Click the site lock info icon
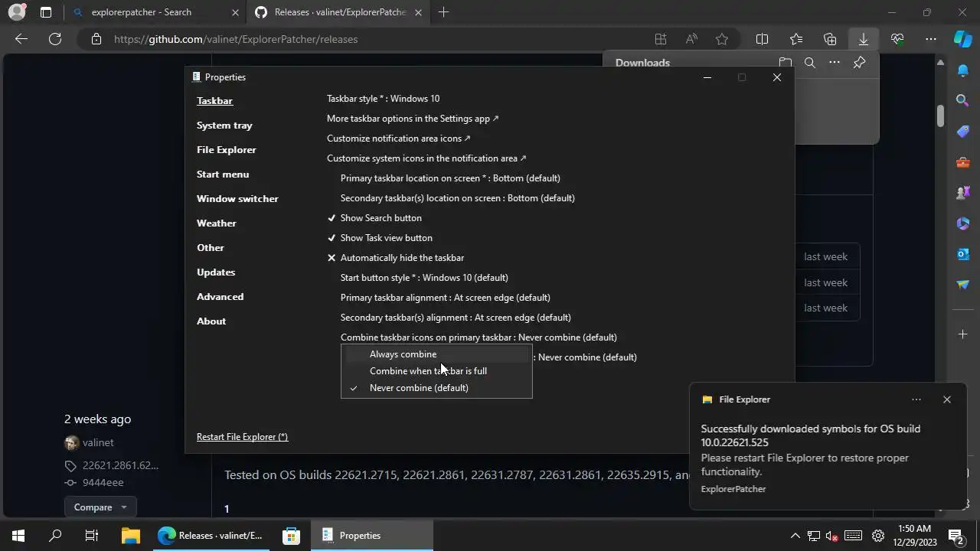 pos(96,39)
